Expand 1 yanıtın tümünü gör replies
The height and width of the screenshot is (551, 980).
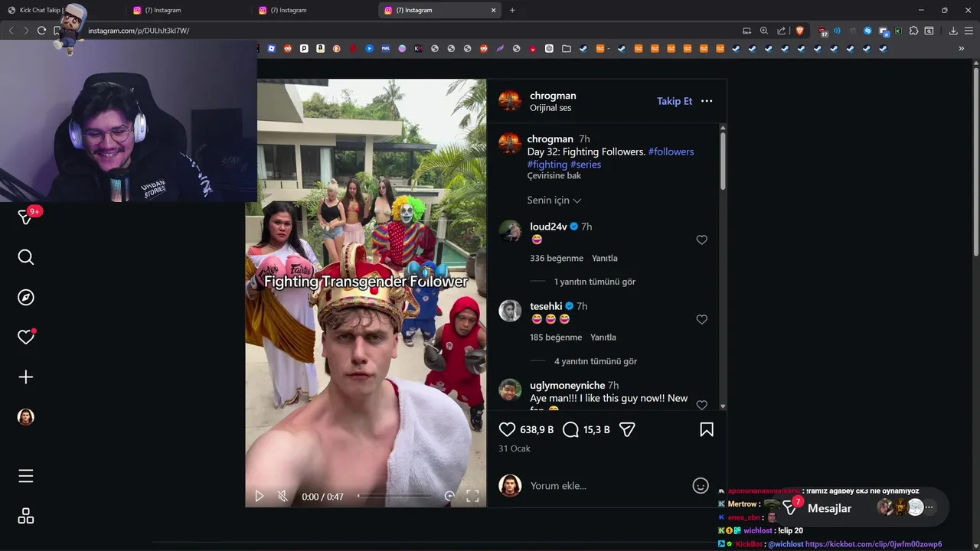point(595,282)
